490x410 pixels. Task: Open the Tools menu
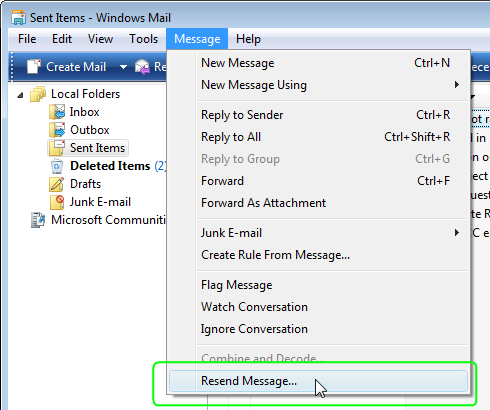[x=144, y=39]
